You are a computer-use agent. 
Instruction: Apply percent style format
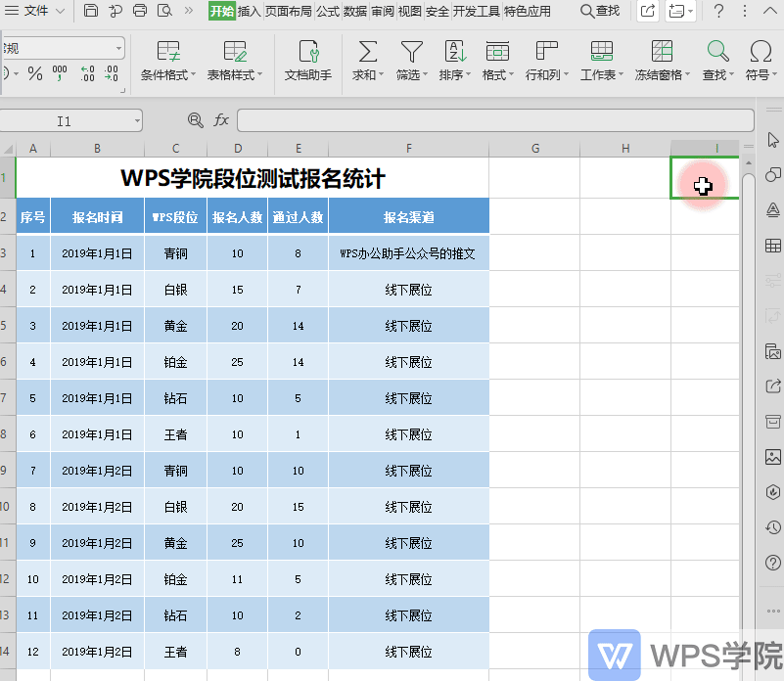[35, 74]
